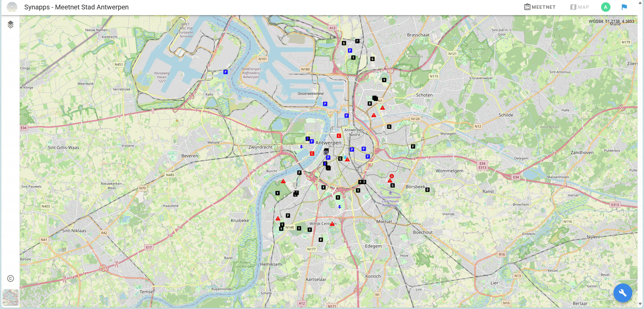This screenshot has width=644, height=309.
Task: Open the wrench tools button
Action: 623,293
